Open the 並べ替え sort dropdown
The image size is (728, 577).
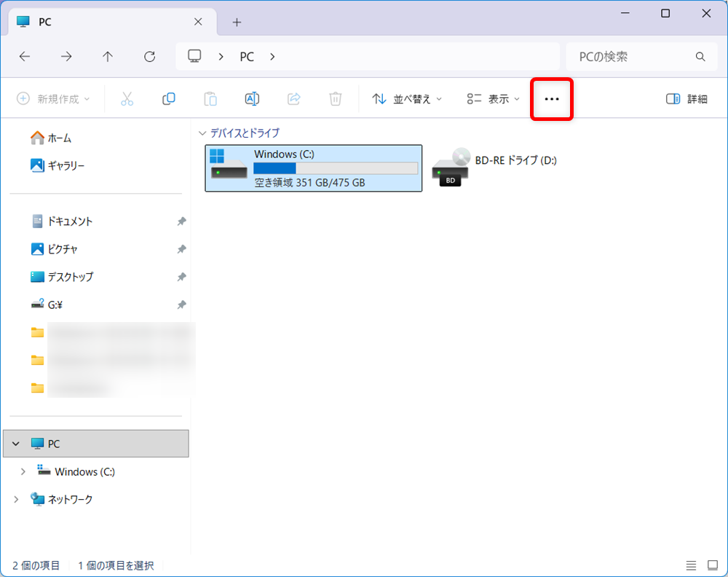407,98
